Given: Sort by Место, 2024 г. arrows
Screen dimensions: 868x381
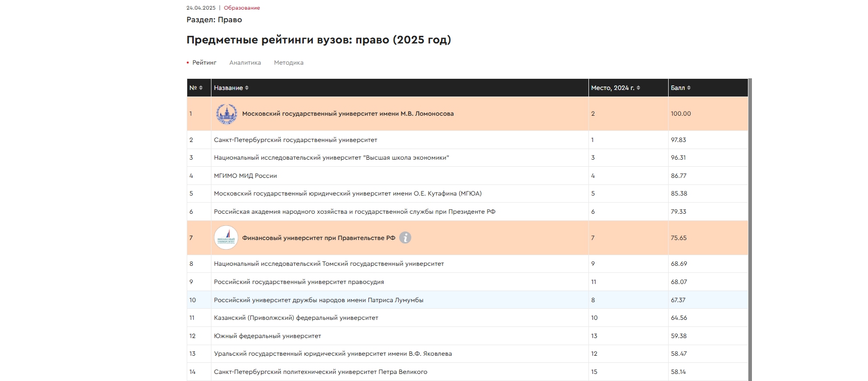Looking at the screenshot, I should pos(638,88).
